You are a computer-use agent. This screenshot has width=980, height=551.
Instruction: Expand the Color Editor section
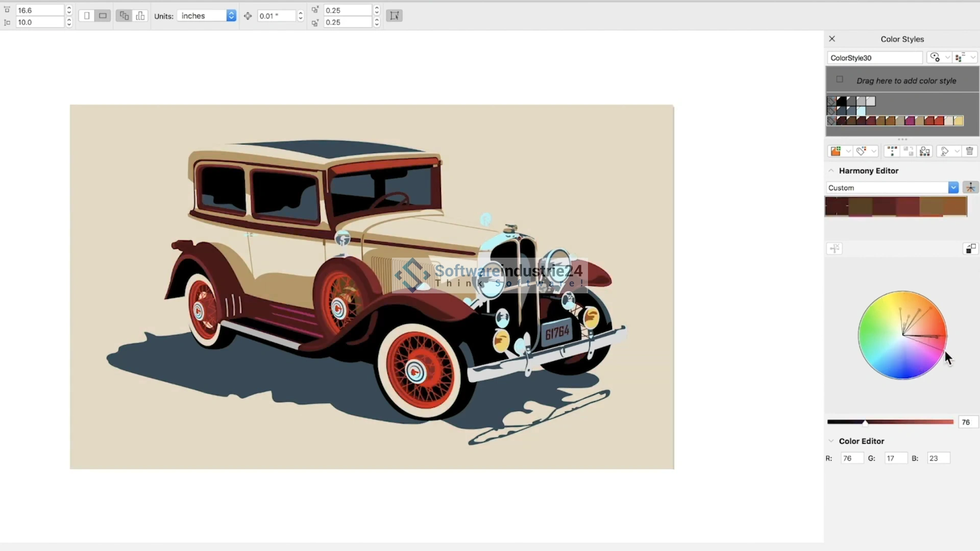click(x=831, y=441)
